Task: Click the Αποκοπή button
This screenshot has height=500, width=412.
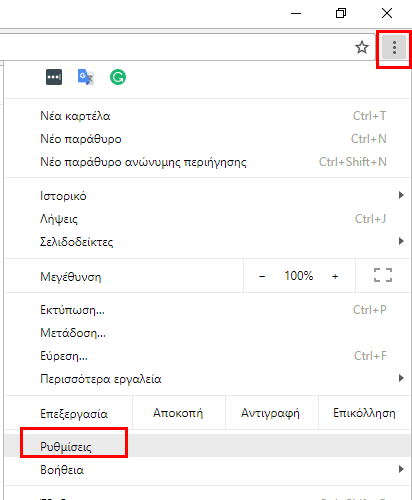Action: pyautogui.click(x=179, y=413)
